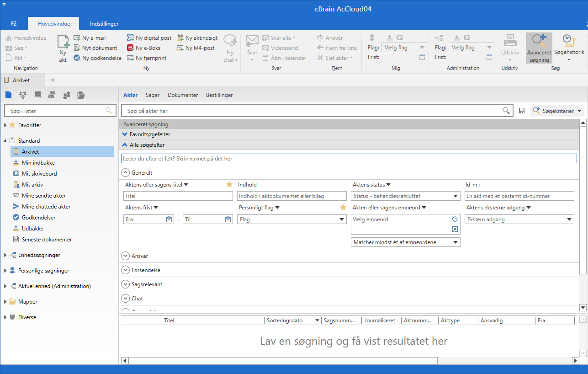Click the save search floppy disk icon
Viewport: 588px width, 374px height.
pos(522,111)
